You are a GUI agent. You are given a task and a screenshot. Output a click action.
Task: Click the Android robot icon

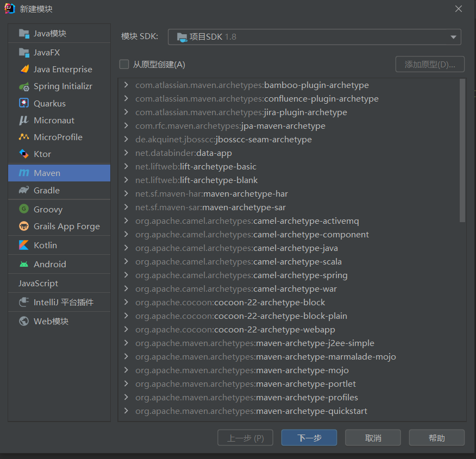[24, 264]
